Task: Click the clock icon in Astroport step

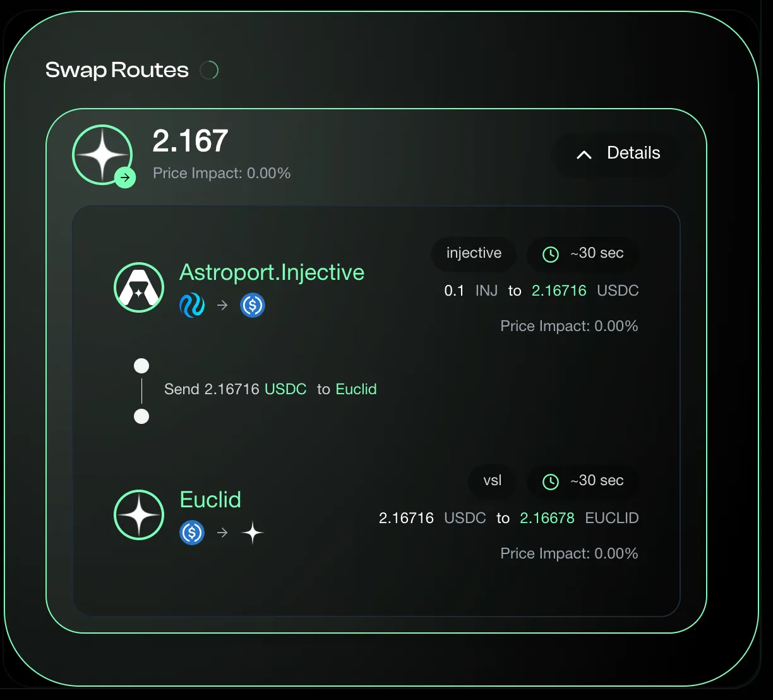Action: [x=551, y=254]
